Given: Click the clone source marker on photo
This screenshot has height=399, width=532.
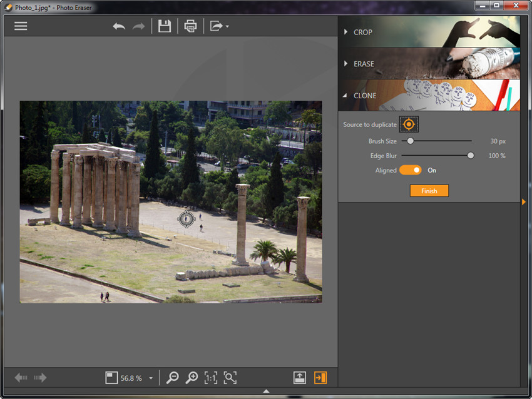Looking at the screenshot, I should tap(187, 219).
